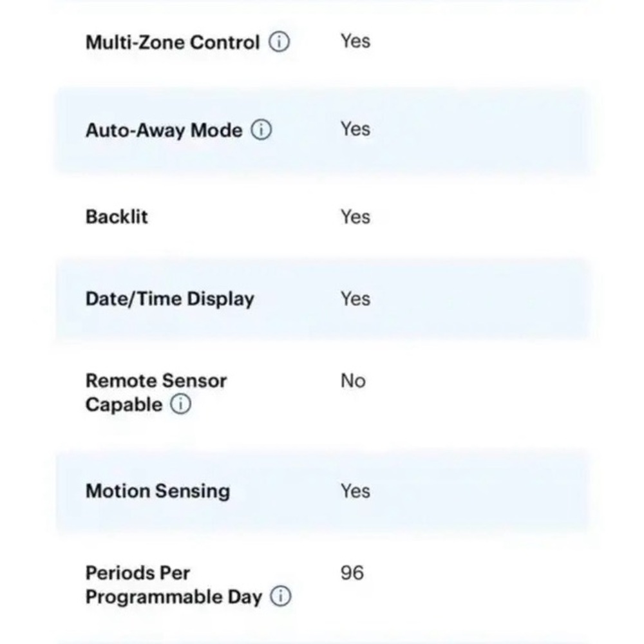Select the No value for Remote Sensor
Viewport: 644px width, 644px height.
click(353, 381)
